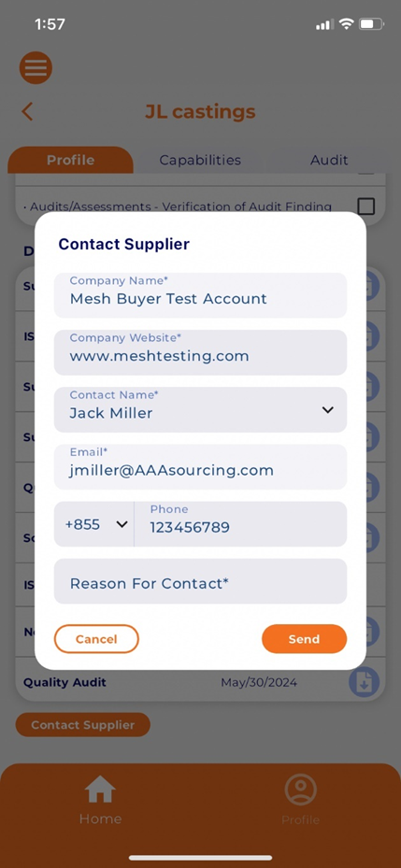Viewport: 401px width, 868px height.
Task: Open the +855 country code dropdown
Action: tap(94, 524)
